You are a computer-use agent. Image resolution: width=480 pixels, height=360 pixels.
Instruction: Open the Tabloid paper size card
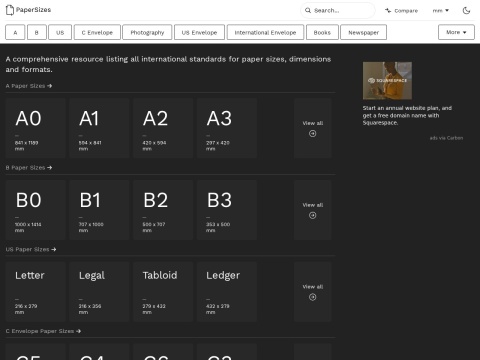163,292
